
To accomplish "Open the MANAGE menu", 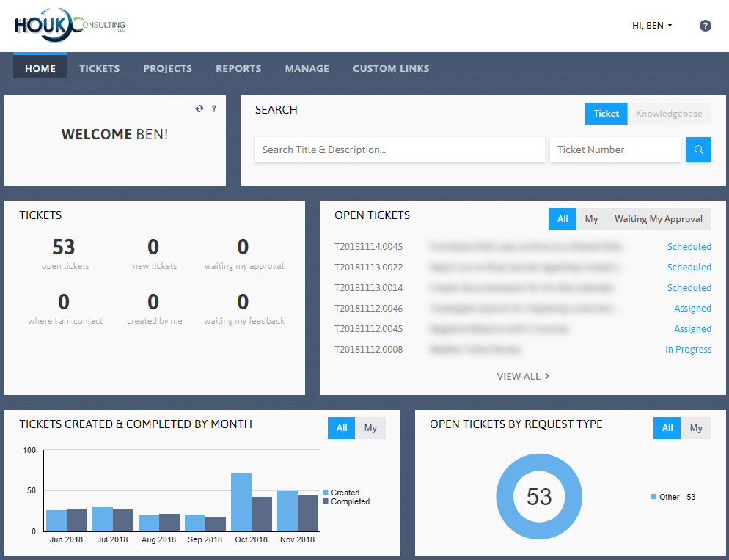I will pyautogui.click(x=307, y=68).
